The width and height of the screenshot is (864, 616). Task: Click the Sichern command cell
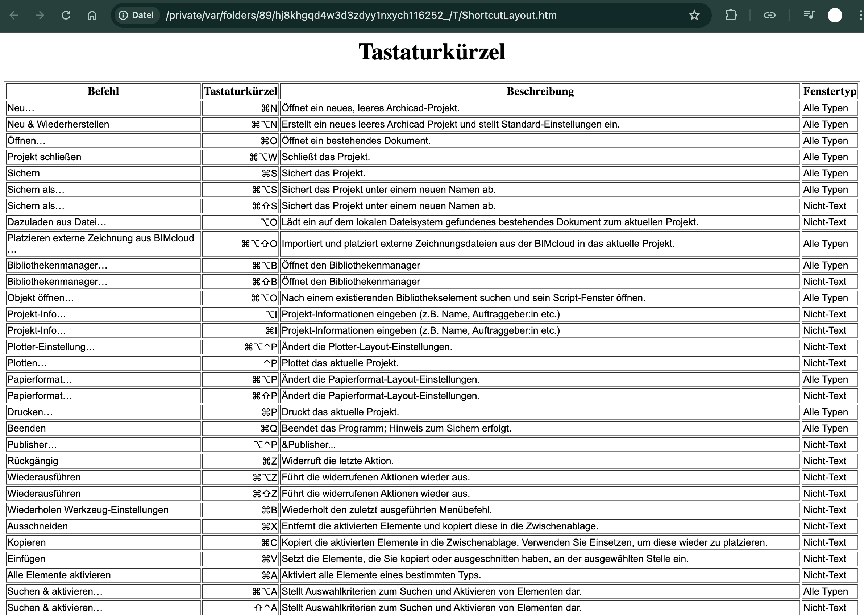click(x=103, y=173)
